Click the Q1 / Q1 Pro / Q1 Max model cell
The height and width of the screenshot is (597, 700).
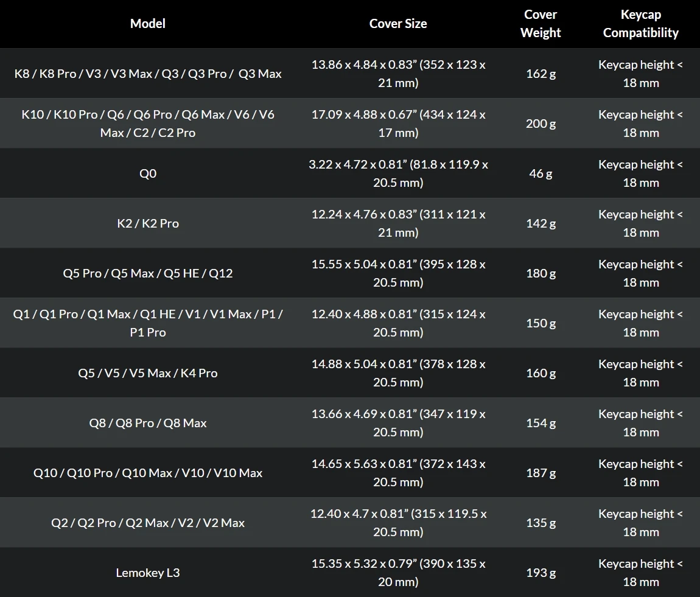point(148,323)
